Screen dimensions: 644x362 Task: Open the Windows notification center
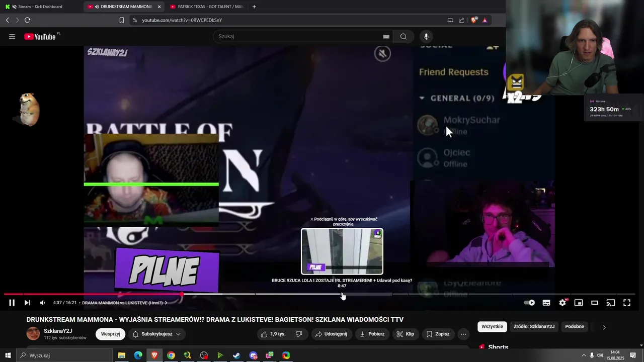click(633, 355)
